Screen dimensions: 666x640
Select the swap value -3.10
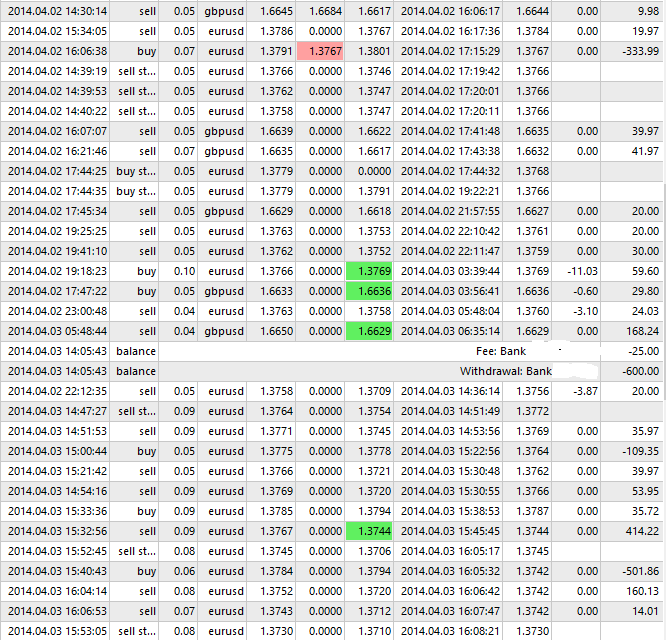pos(585,311)
